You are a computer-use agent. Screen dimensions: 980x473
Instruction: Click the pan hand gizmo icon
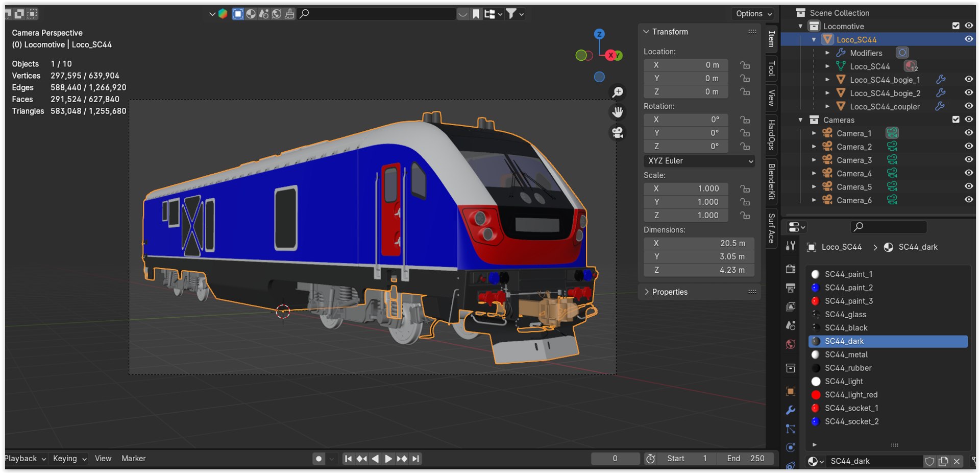(x=618, y=112)
